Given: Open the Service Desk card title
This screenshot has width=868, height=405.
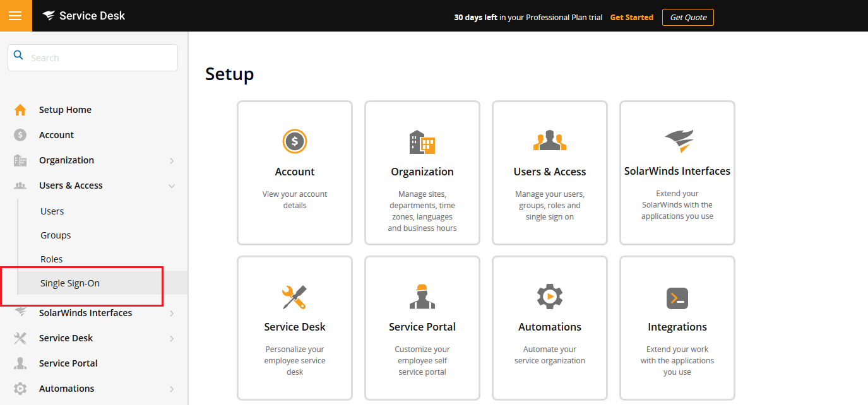Looking at the screenshot, I should pos(295,327).
